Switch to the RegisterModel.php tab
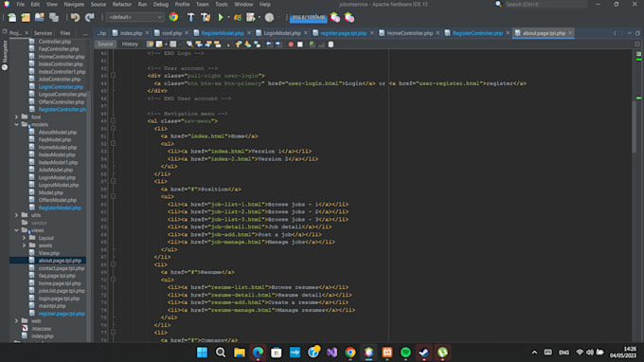The image size is (644, 362). point(223,33)
